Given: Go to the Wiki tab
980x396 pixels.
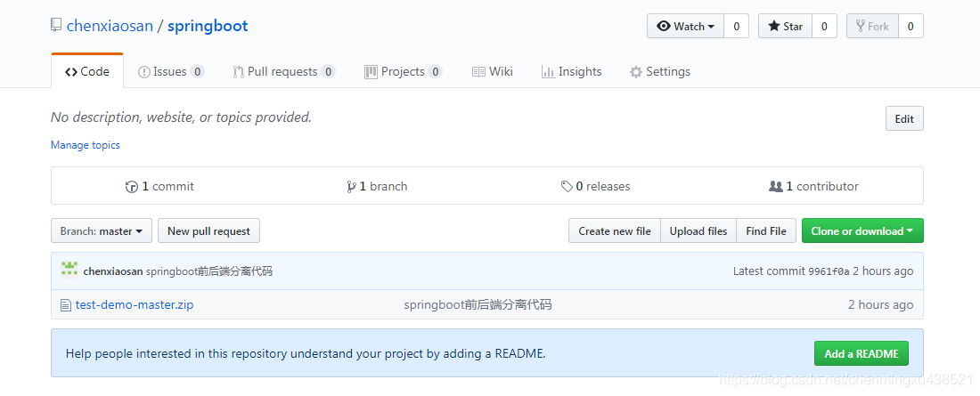Looking at the screenshot, I should [493, 71].
